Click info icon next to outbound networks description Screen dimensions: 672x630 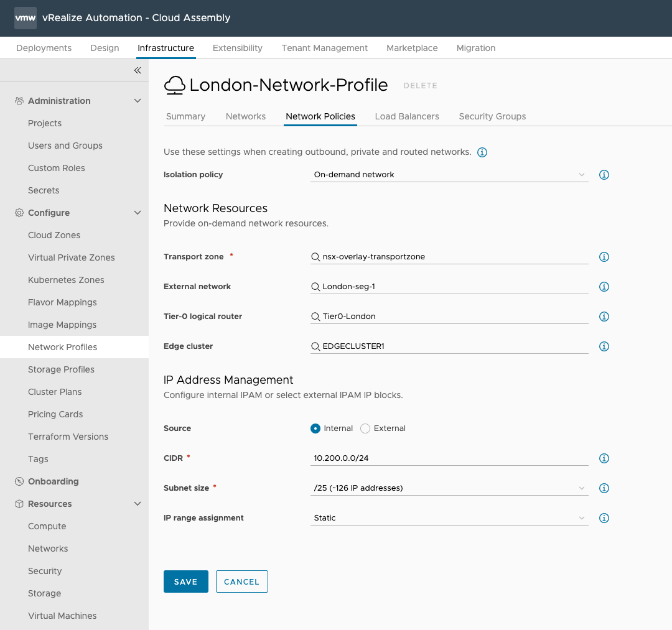482,152
